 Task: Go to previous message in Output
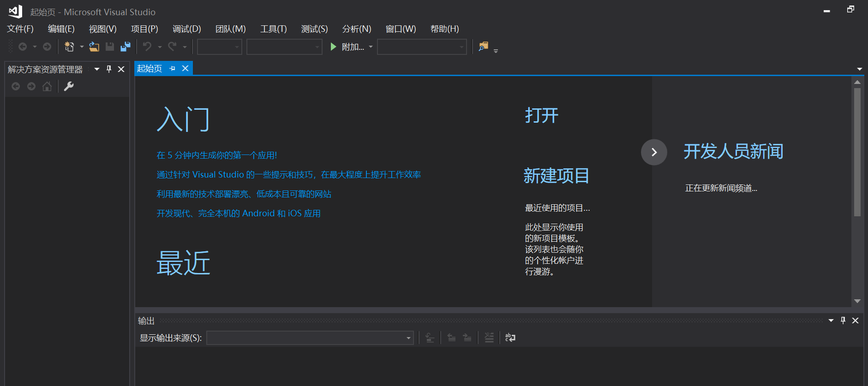coord(452,338)
